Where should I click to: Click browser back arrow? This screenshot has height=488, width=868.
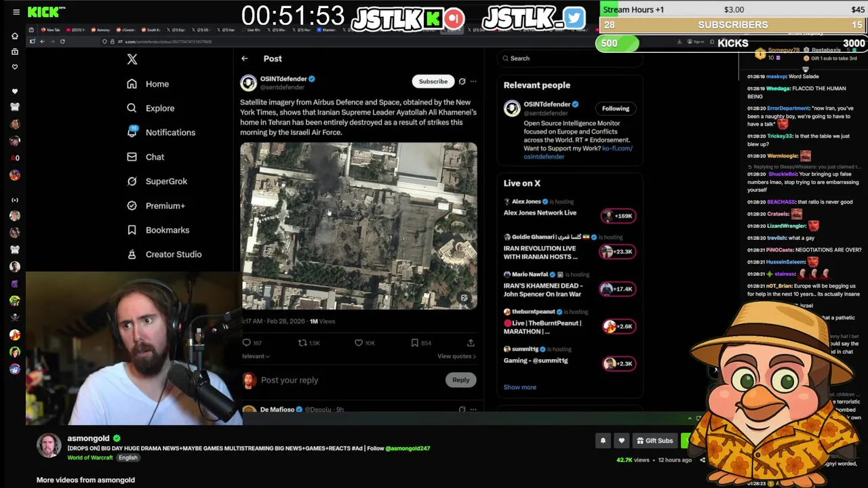pos(43,42)
